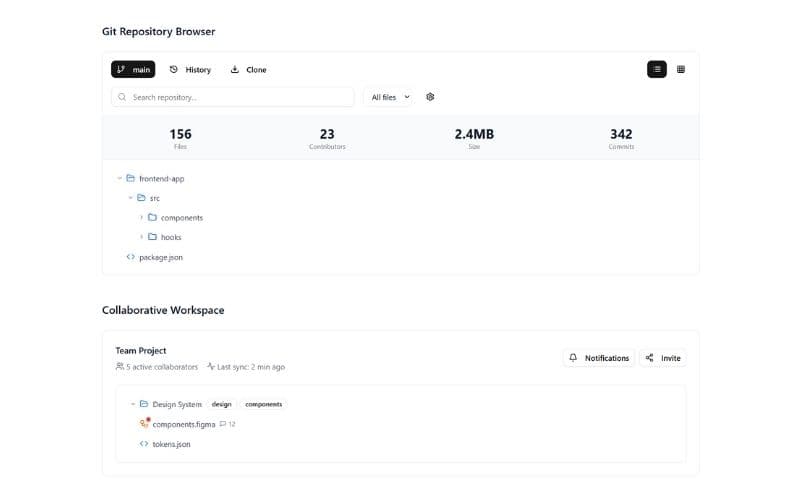Click the code icon next to package.json
Viewport: 800px width, 500px height.
(130, 257)
